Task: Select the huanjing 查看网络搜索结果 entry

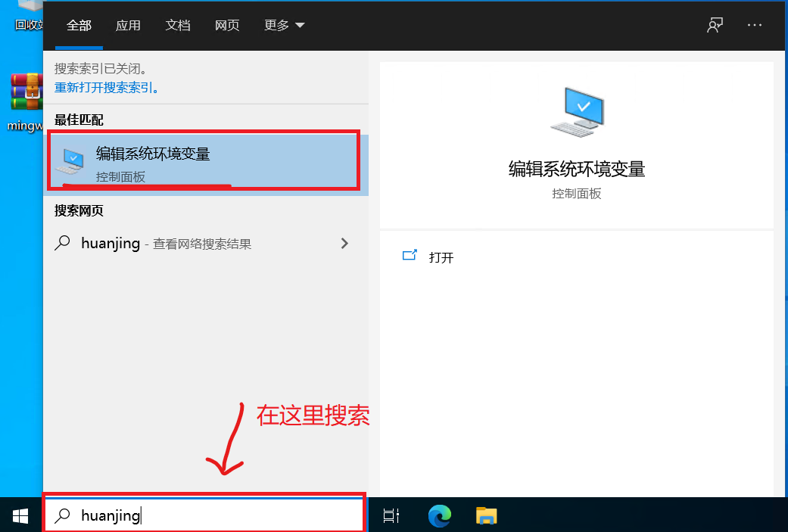Action: click(x=206, y=244)
